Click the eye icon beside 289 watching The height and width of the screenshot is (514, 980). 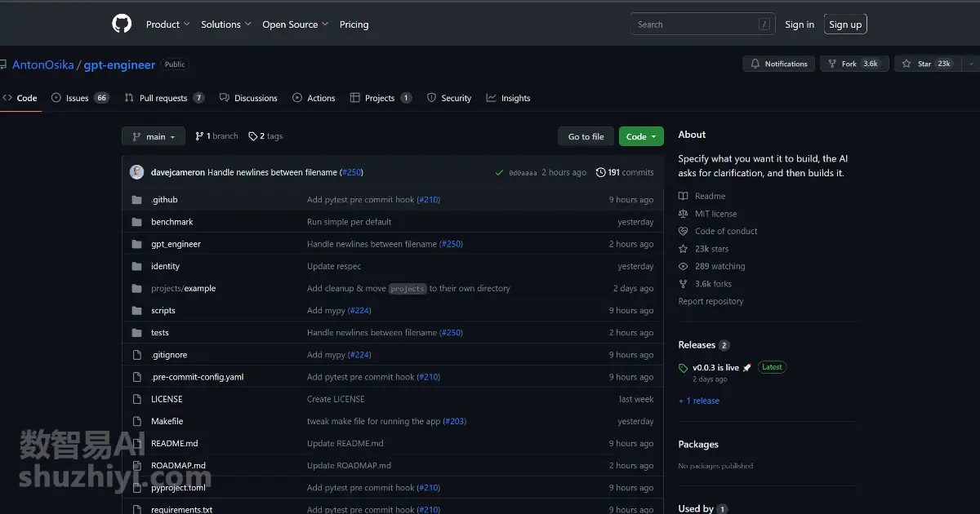point(684,266)
